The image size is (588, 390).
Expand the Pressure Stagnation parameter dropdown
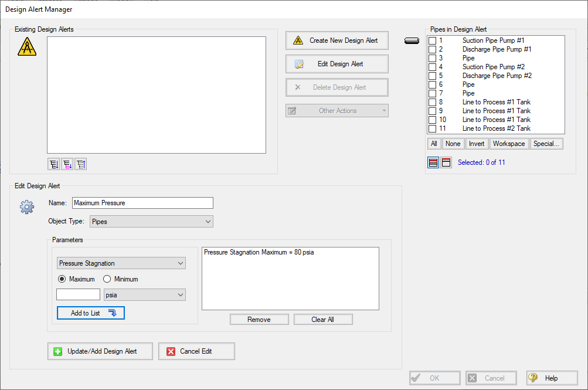(121, 264)
